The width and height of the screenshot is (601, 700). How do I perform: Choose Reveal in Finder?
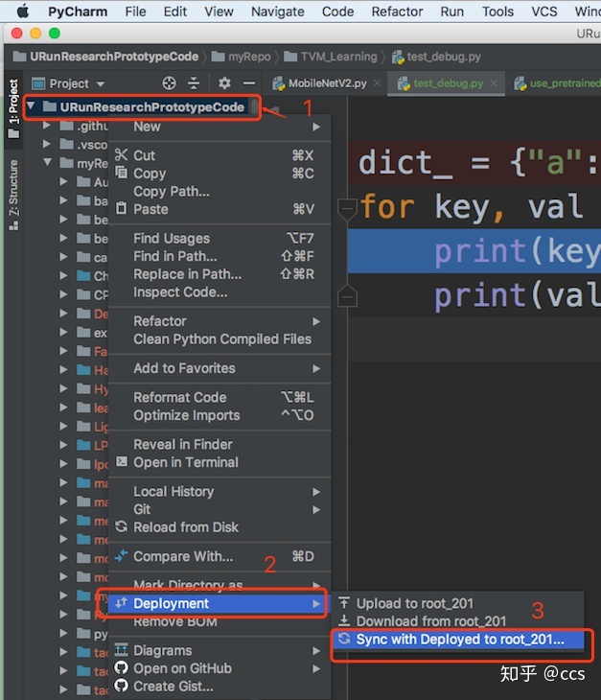pyautogui.click(x=220, y=444)
